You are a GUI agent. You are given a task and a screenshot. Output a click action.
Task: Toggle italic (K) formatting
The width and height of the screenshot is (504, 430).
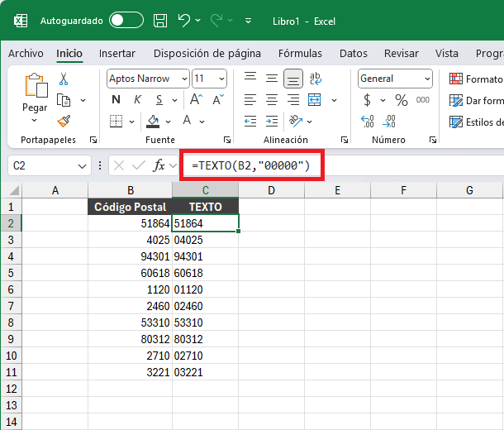click(x=138, y=100)
